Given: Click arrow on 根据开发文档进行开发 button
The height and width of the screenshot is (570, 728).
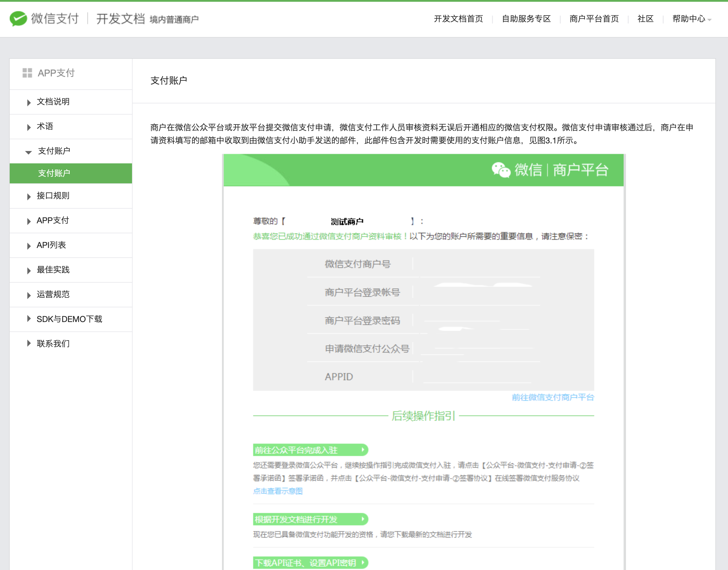Looking at the screenshot, I should click(x=363, y=519).
